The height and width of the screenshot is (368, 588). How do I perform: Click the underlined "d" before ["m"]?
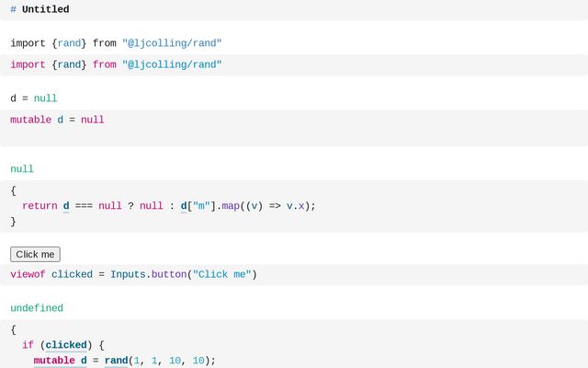[x=184, y=206]
